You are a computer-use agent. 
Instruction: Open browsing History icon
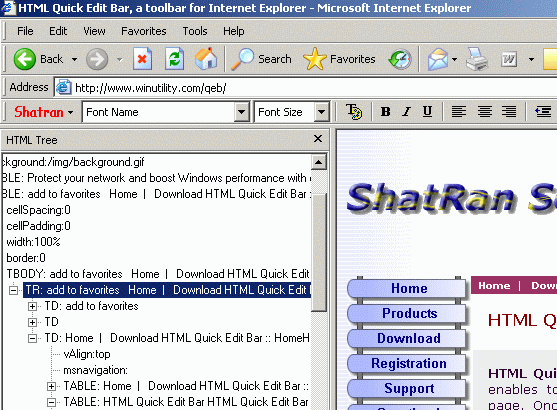(400, 59)
